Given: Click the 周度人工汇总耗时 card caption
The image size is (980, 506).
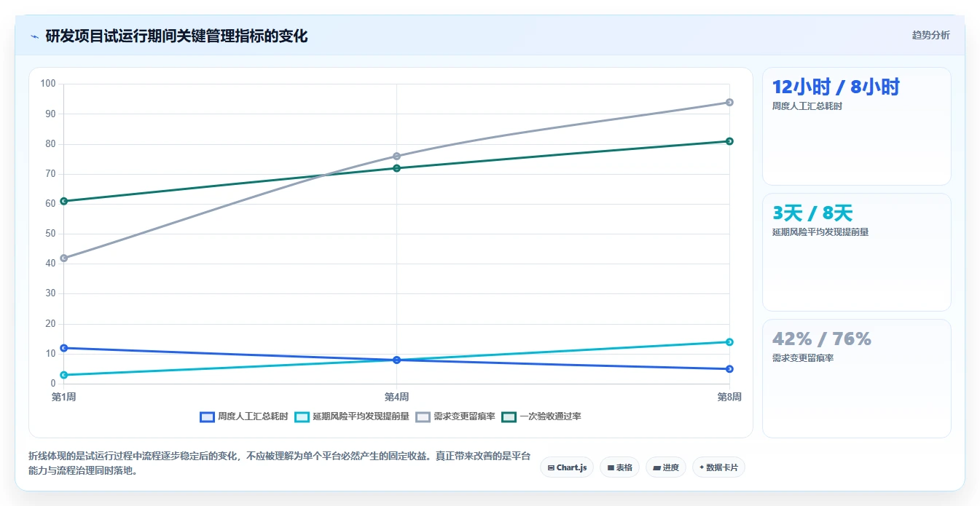Looking at the screenshot, I should [807, 106].
